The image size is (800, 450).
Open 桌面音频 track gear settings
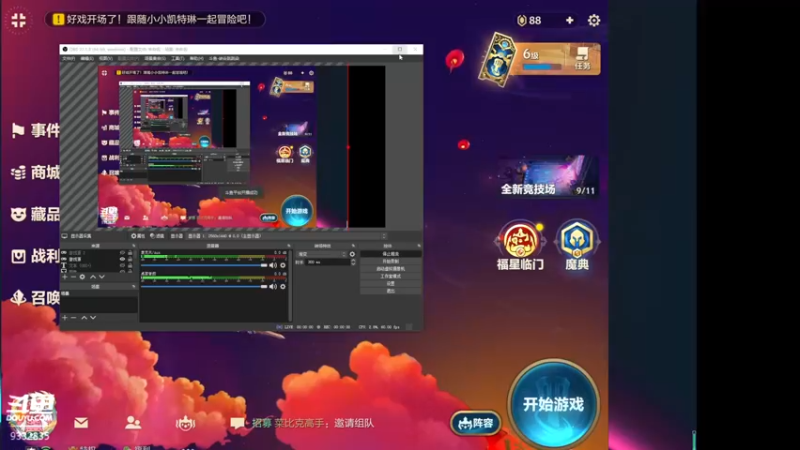tap(283, 287)
